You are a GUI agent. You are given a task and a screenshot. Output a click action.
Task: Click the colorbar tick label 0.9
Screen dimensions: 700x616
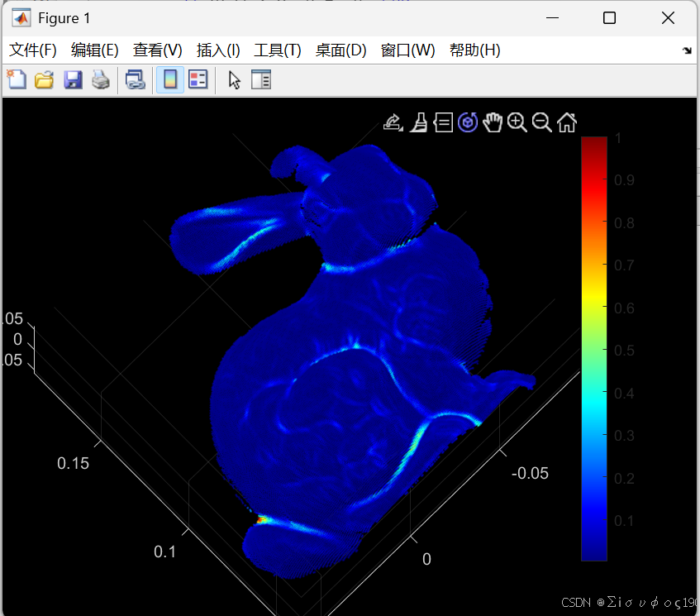tap(624, 180)
